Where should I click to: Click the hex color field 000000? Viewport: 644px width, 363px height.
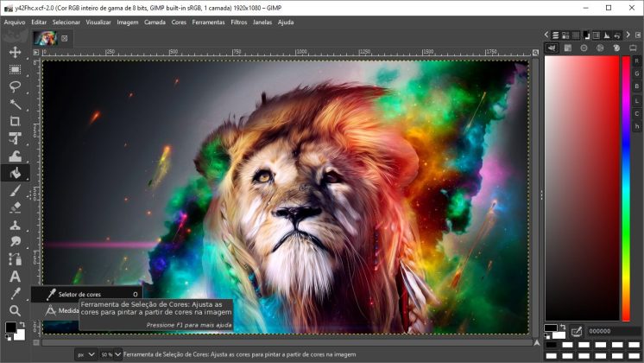613,331
